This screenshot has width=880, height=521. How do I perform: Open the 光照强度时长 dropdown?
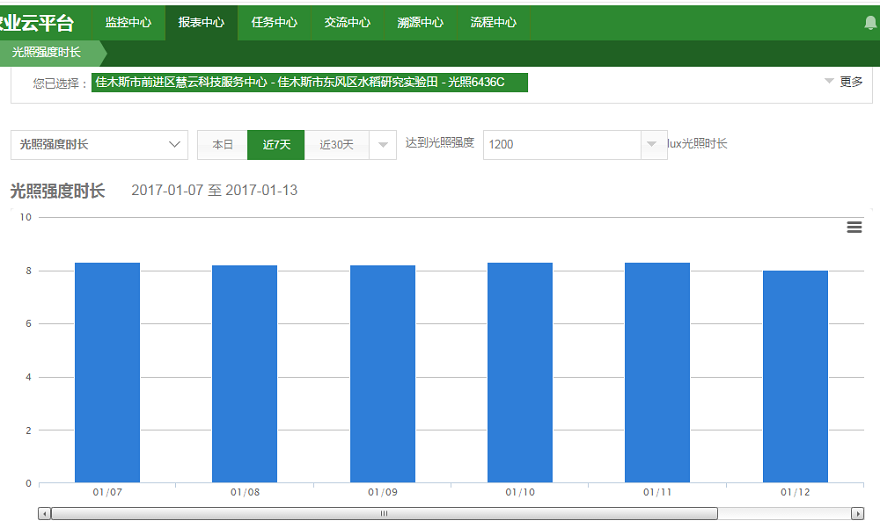click(99, 144)
